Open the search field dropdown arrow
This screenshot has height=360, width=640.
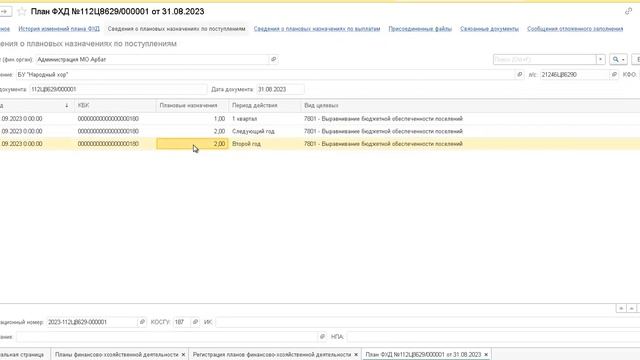click(x=600, y=60)
